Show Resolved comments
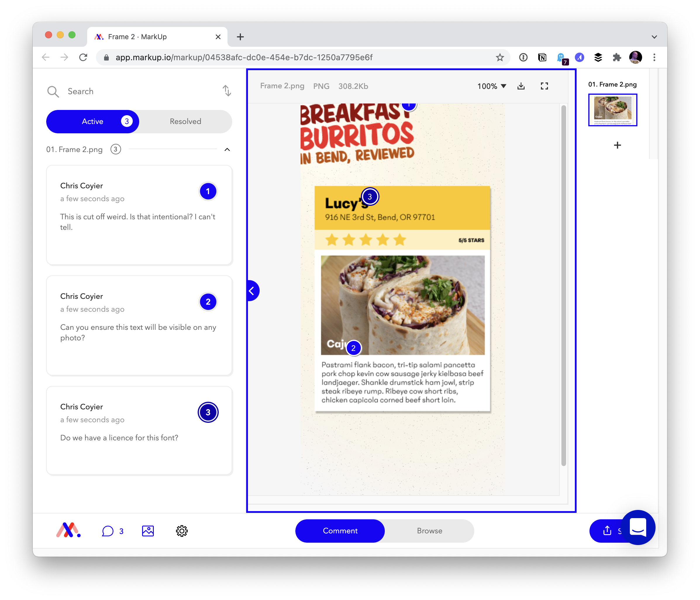700x600 pixels. 185,121
